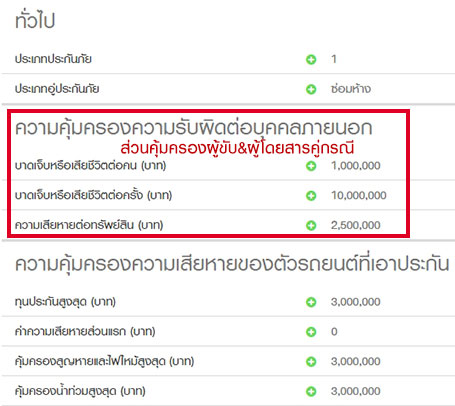The width and height of the screenshot is (455, 406).
Task: Click plus icon for ค่าความเสียหายส่วนแรก row
Action: 311,332
